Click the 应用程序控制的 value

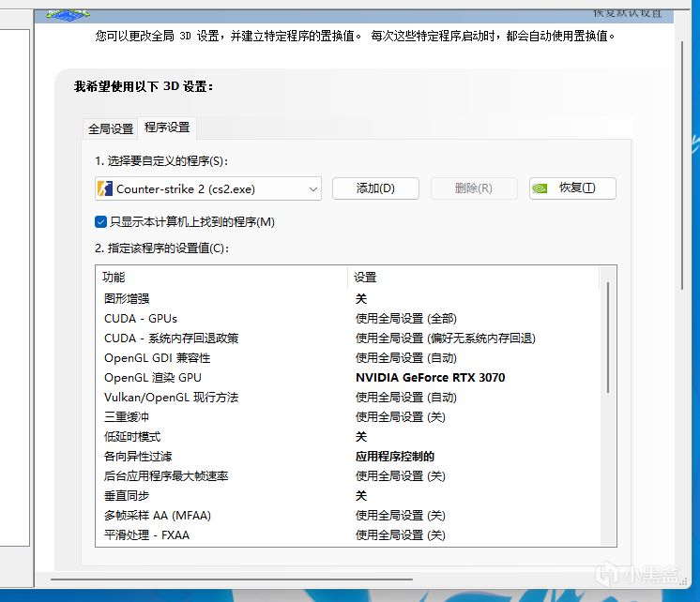395,456
